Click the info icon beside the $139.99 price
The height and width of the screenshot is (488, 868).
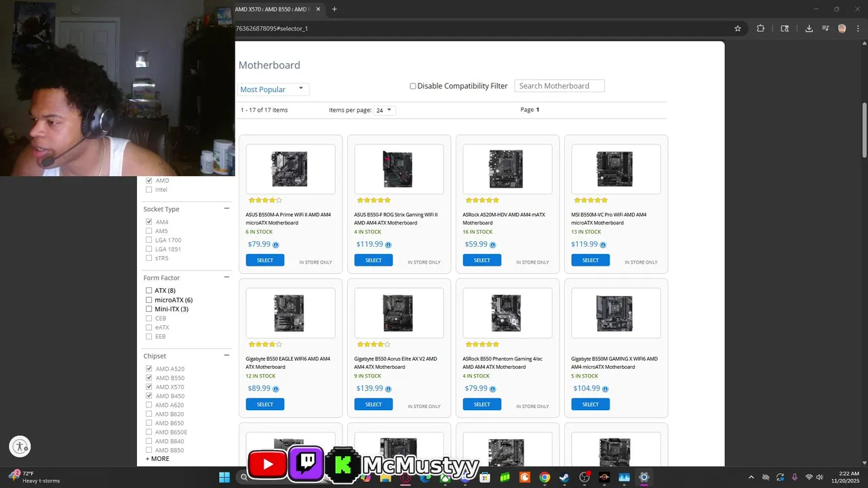[x=388, y=389]
